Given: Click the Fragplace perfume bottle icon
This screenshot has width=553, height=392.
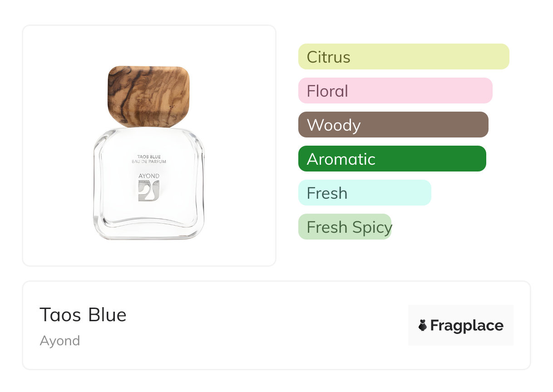Looking at the screenshot, I should [423, 325].
